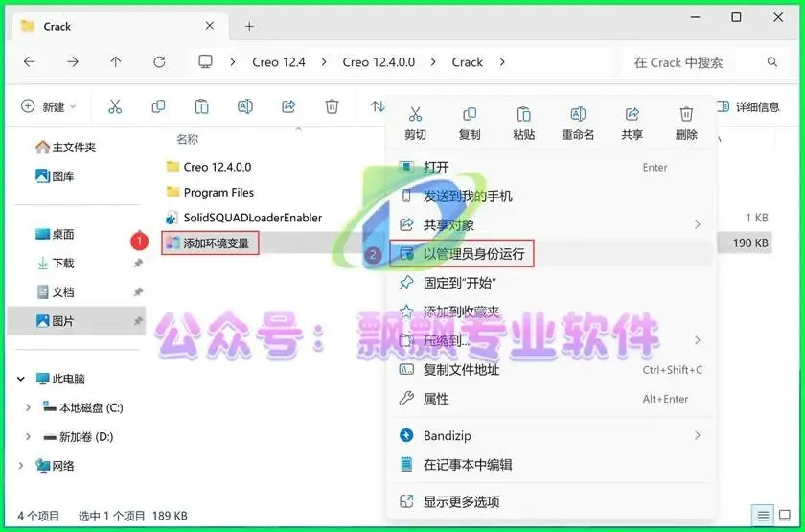Toggle the 详细信息 pane
This screenshot has width=805, height=532.
click(x=748, y=106)
